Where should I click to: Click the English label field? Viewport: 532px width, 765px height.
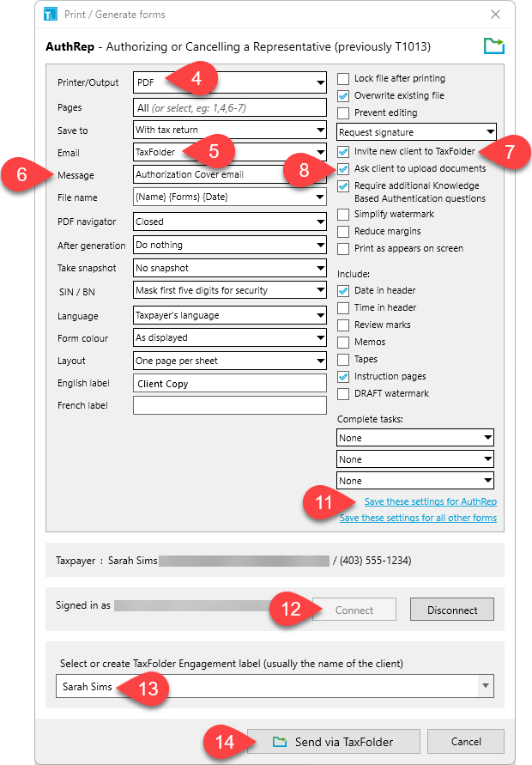230,384
